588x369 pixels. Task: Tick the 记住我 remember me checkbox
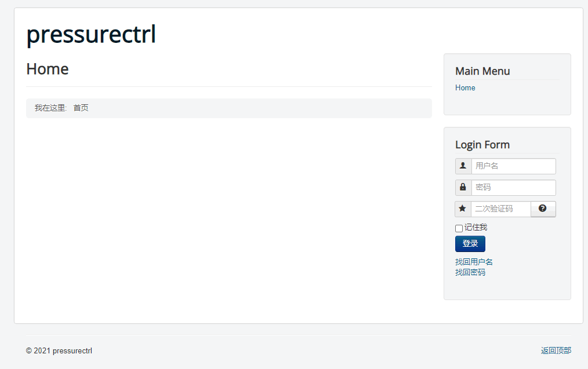tap(459, 228)
